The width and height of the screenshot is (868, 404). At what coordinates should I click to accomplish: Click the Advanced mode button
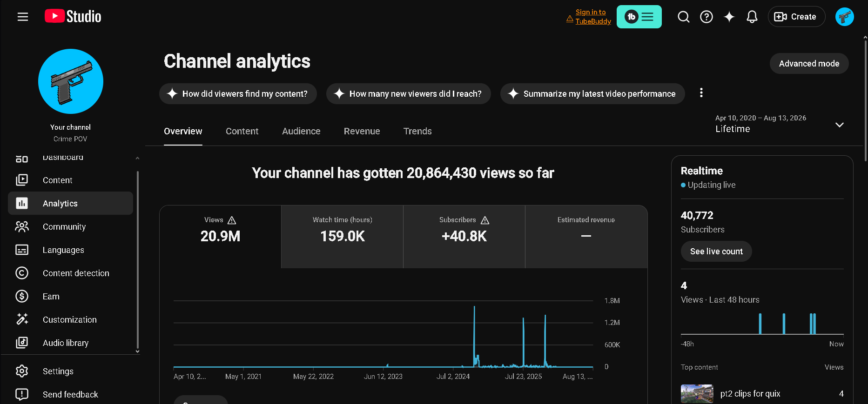pyautogui.click(x=809, y=64)
